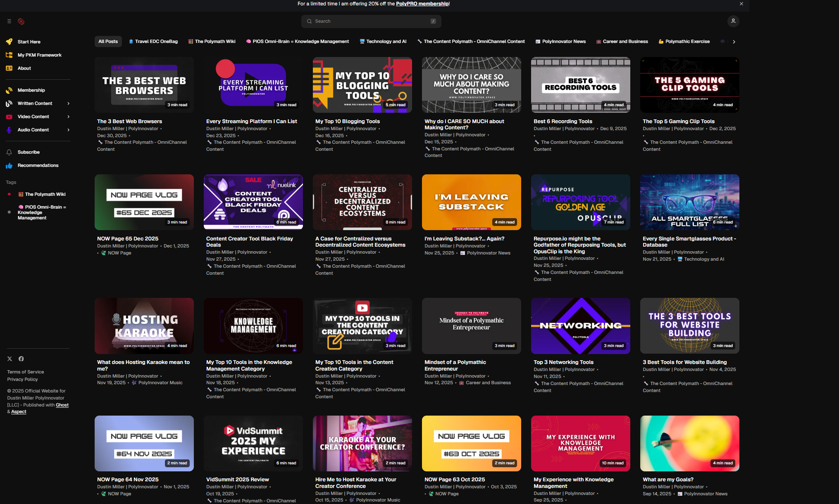The height and width of the screenshot is (504, 839).
Task: Open Subscribe with the bell icon
Action: 9,152
